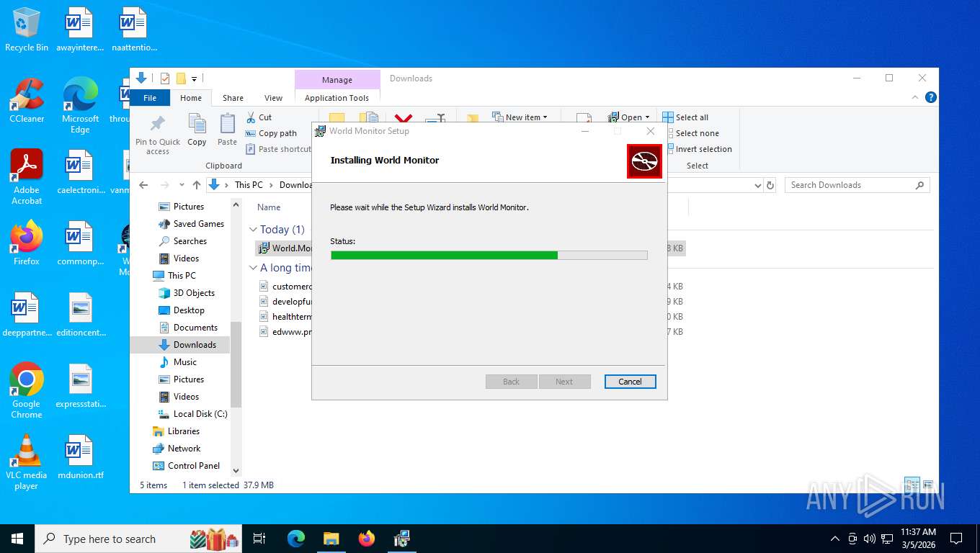Click Select none in the ribbon

click(691, 133)
